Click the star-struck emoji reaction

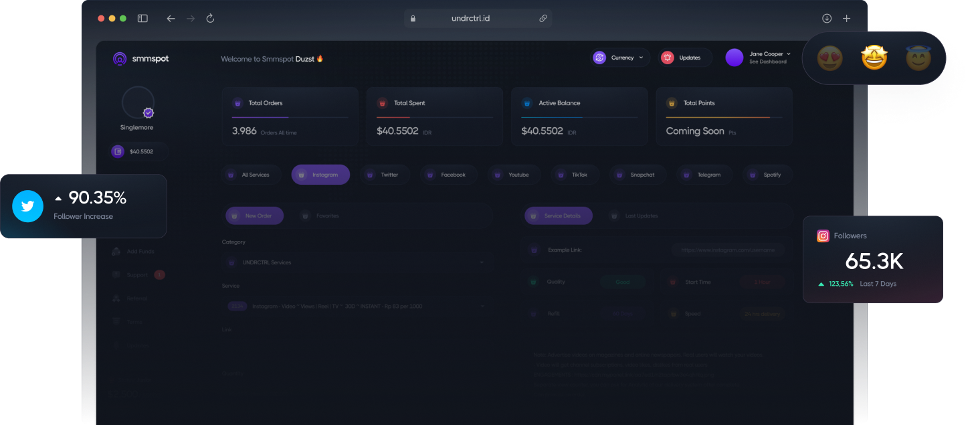(874, 58)
